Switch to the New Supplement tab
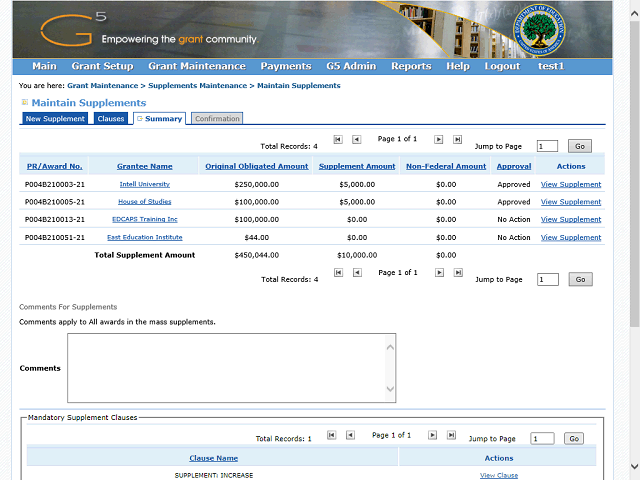Image resolution: width=640 pixels, height=480 pixels. 55,119
